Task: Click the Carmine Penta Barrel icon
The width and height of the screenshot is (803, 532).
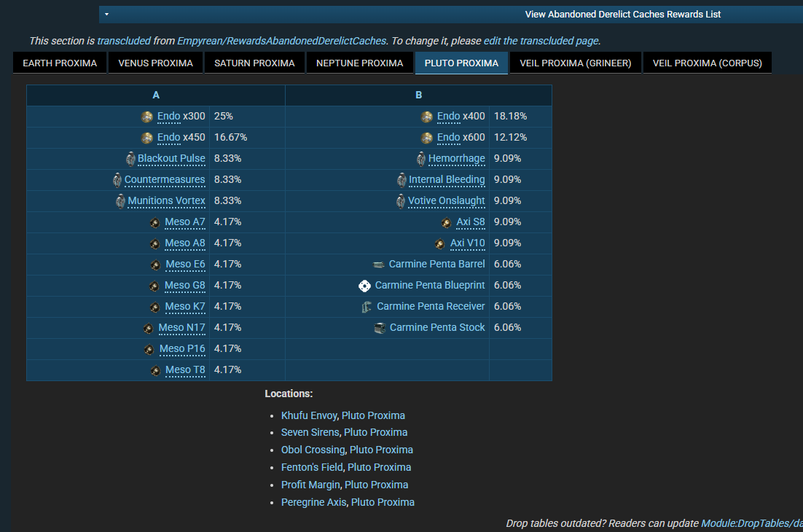Action: click(378, 265)
